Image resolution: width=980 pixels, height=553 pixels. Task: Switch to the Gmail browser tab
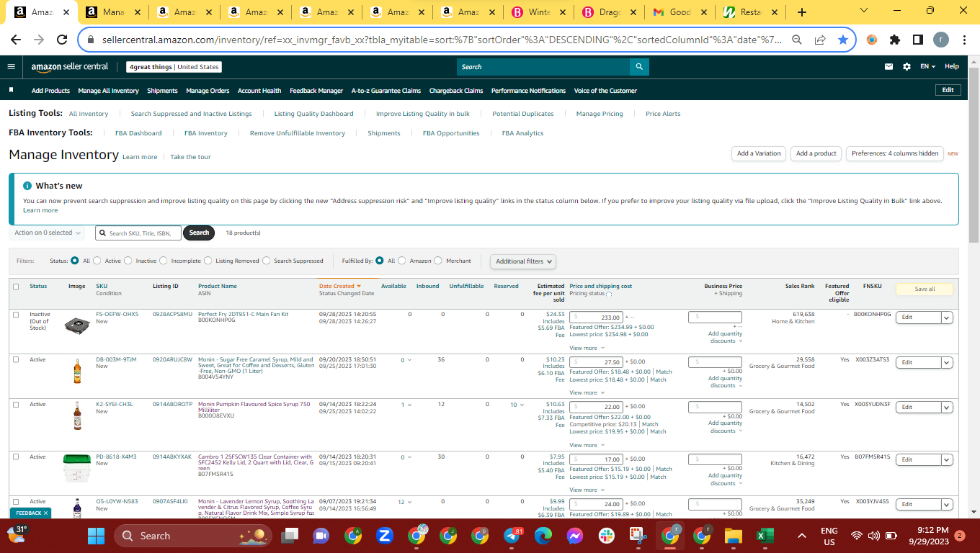679,12
